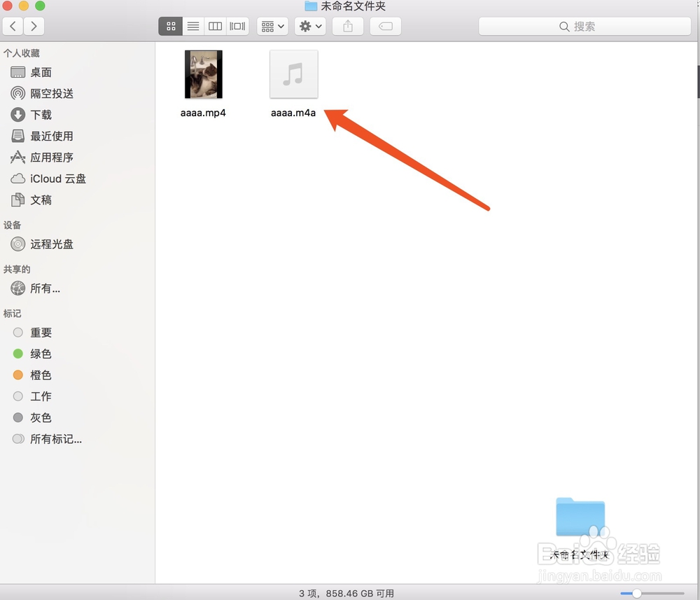Screen dimensions: 700x600
Task: Open the Edit Tags button
Action: pyautogui.click(x=385, y=26)
